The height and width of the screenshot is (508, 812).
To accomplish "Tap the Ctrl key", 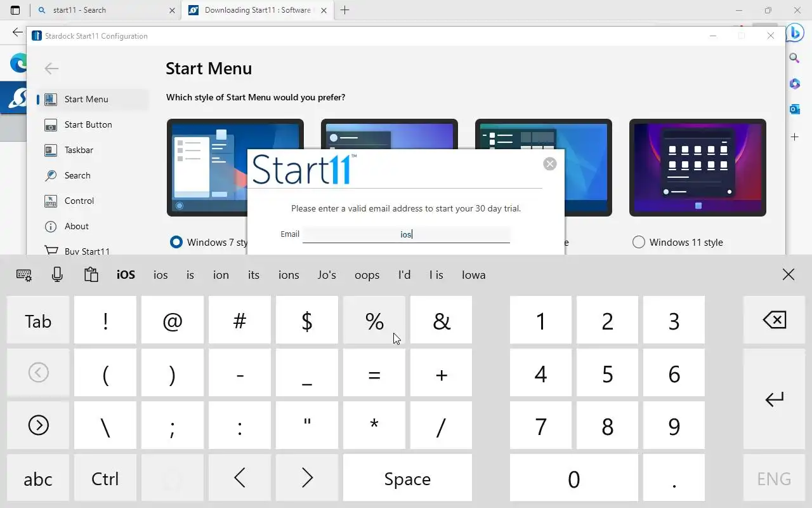I will point(105,478).
